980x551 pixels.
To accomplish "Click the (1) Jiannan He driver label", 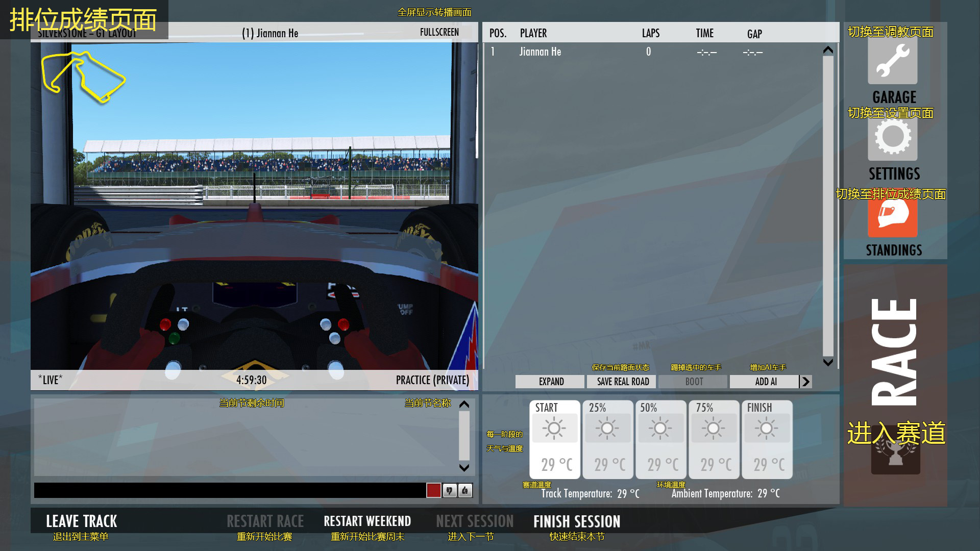I will tap(270, 33).
